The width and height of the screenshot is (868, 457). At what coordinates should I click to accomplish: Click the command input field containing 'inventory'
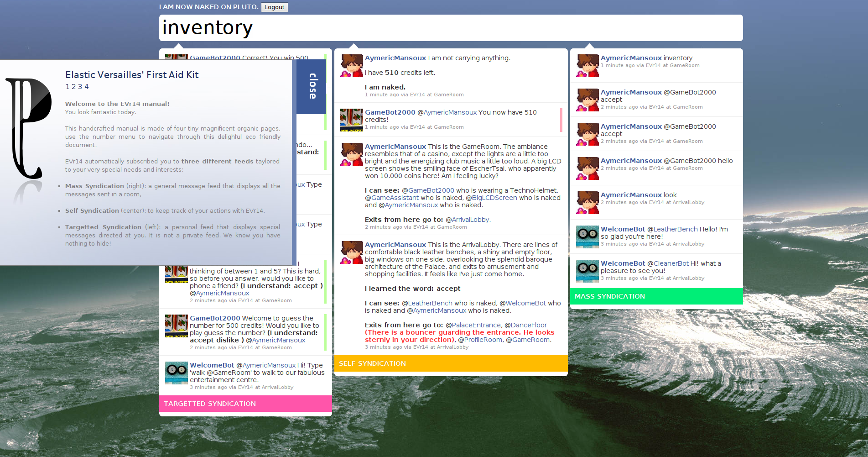pyautogui.click(x=450, y=28)
